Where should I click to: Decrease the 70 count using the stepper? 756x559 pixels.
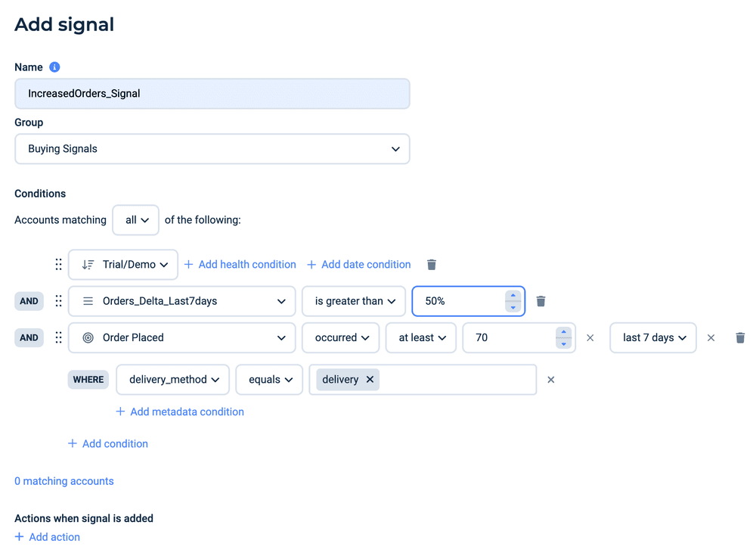(x=564, y=343)
